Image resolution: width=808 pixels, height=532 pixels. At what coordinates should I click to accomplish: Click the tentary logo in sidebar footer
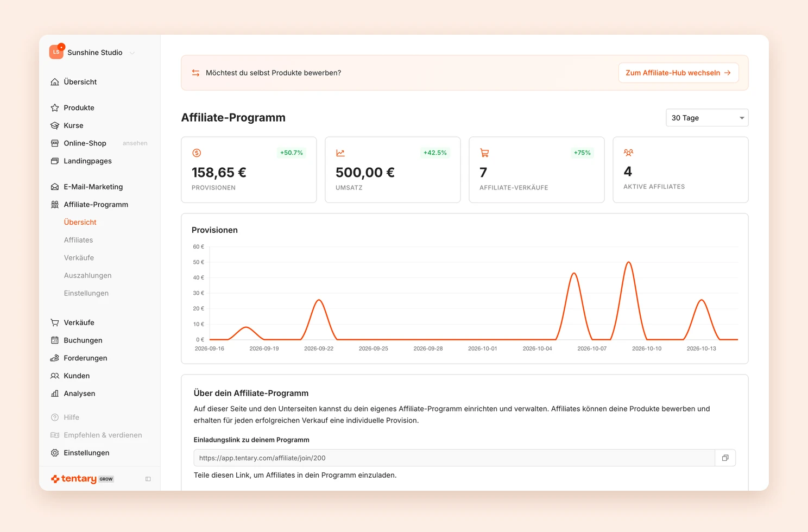pos(74,479)
